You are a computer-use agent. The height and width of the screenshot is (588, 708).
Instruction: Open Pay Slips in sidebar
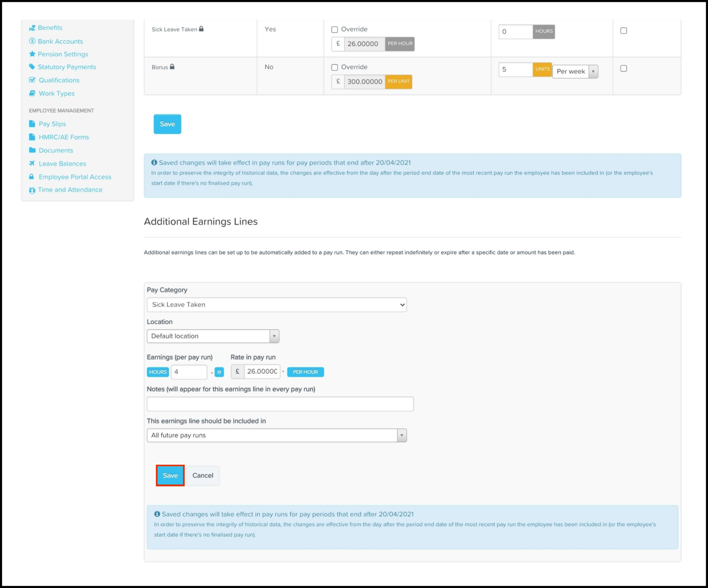click(52, 124)
